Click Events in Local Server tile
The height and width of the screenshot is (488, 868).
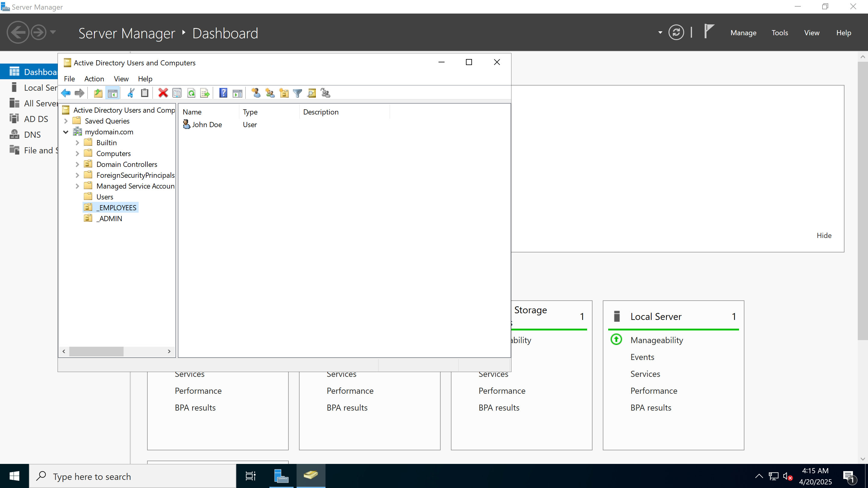[642, 357]
